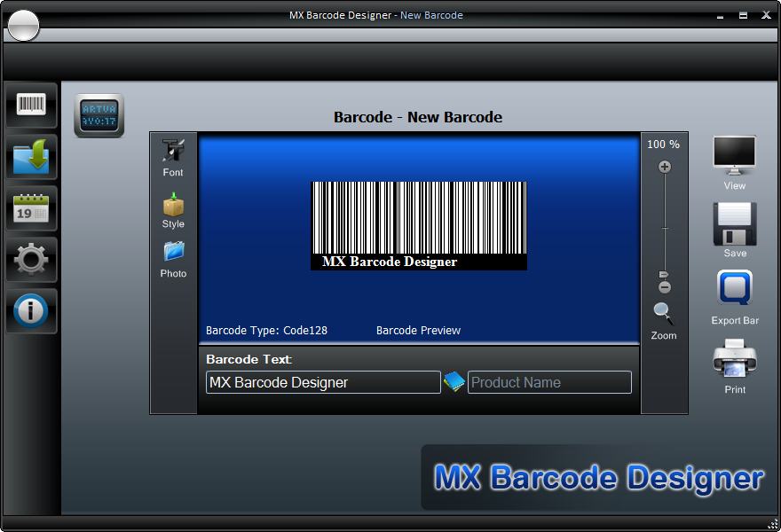
Task: Click the zoom slider handle
Action: [664, 274]
